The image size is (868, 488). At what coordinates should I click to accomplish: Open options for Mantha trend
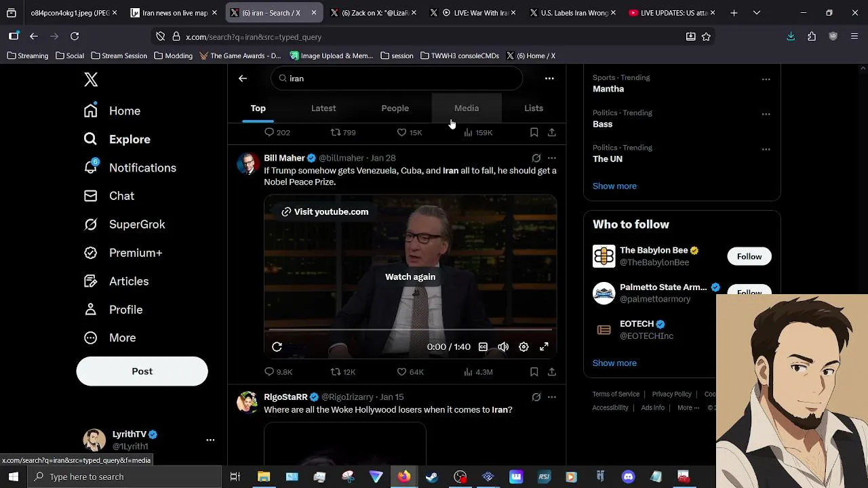coord(766,79)
